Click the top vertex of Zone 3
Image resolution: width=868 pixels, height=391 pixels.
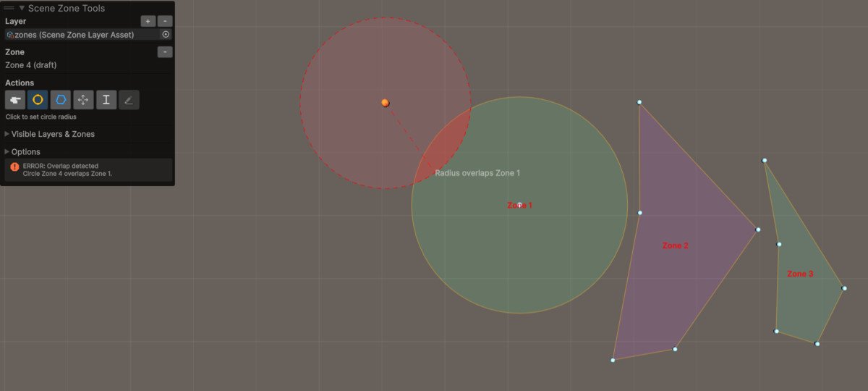pos(765,161)
